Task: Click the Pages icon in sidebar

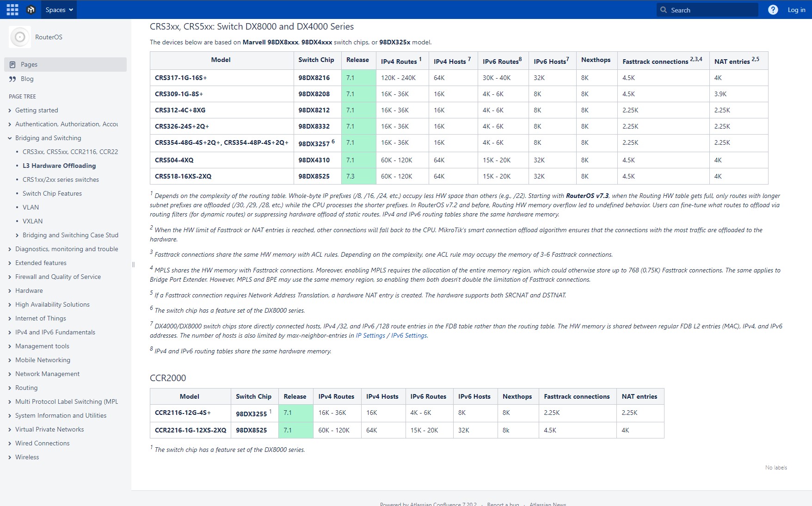Action: (13, 65)
